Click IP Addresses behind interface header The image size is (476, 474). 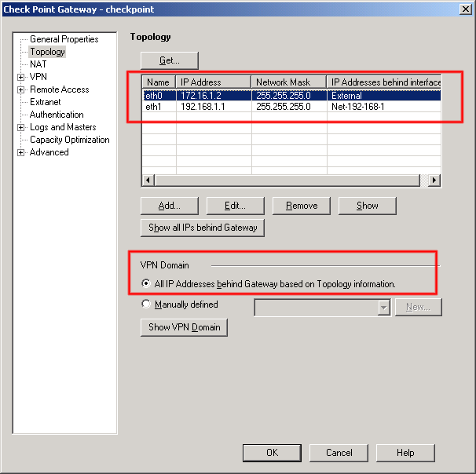tap(384, 82)
